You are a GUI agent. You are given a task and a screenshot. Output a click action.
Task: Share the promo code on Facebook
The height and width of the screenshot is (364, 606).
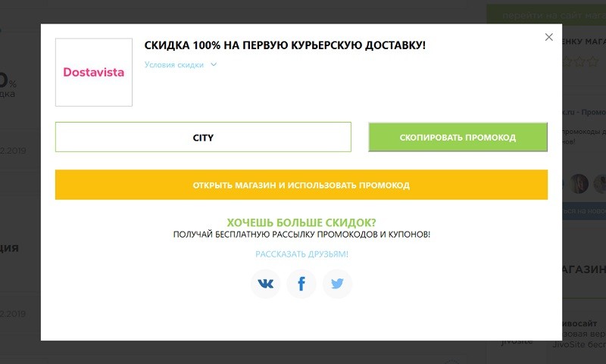(301, 284)
